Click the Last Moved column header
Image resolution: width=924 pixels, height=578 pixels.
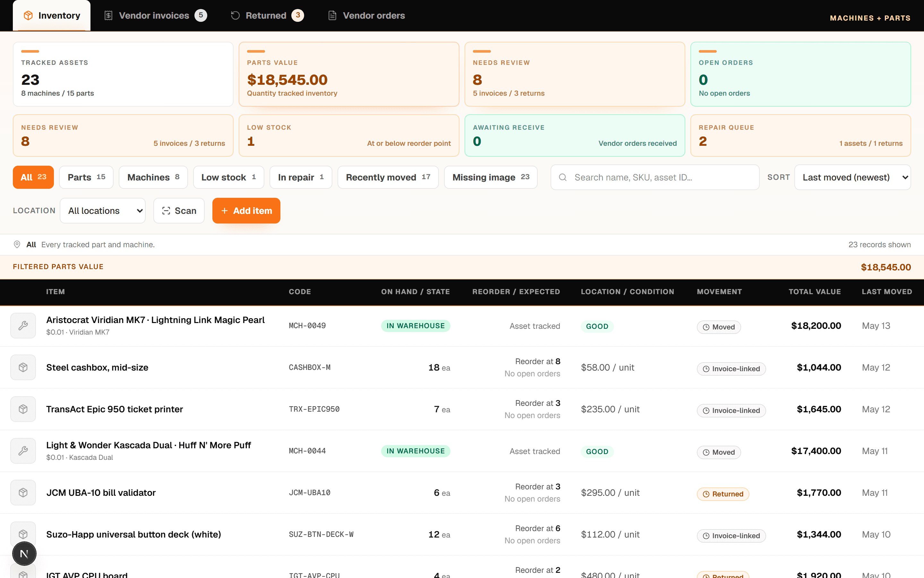pos(886,292)
